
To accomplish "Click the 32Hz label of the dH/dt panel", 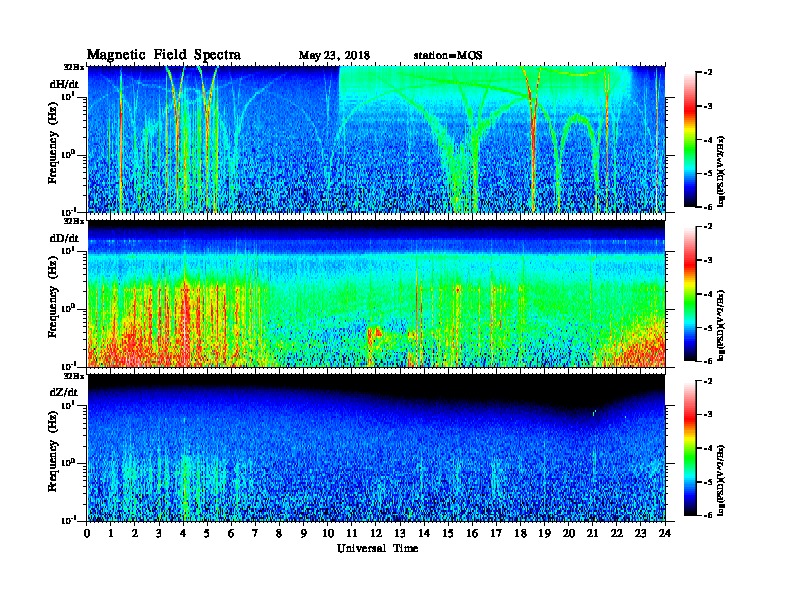I will click(74, 67).
